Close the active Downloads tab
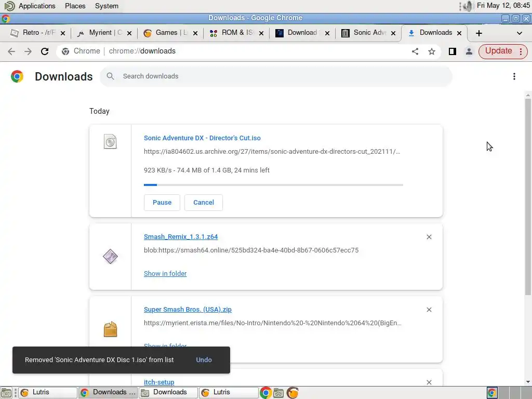This screenshot has width=532, height=399. point(459,33)
